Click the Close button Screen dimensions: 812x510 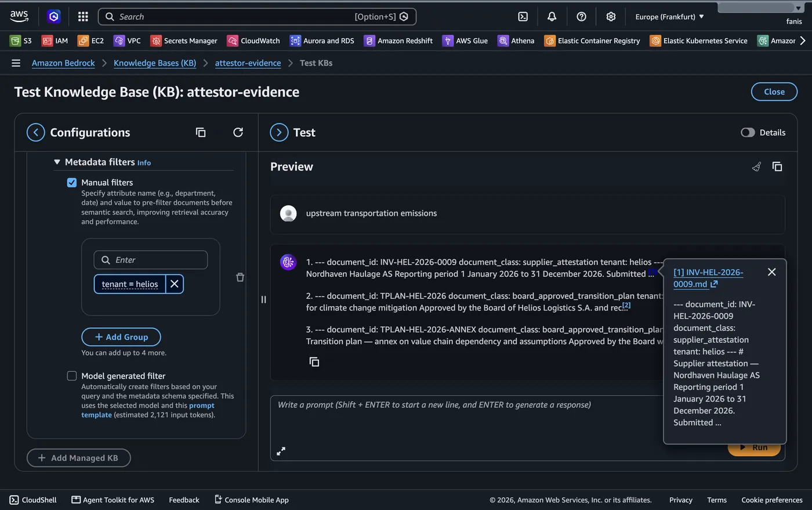coord(774,92)
